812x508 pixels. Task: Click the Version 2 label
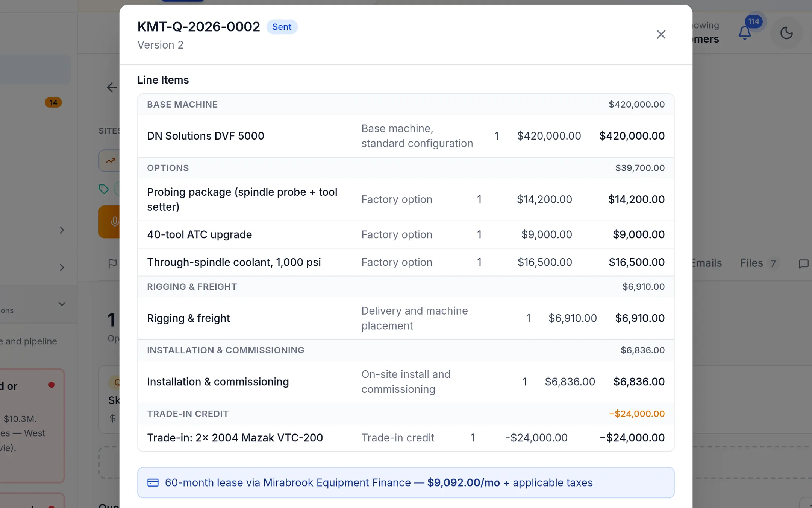tap(160, 45)
